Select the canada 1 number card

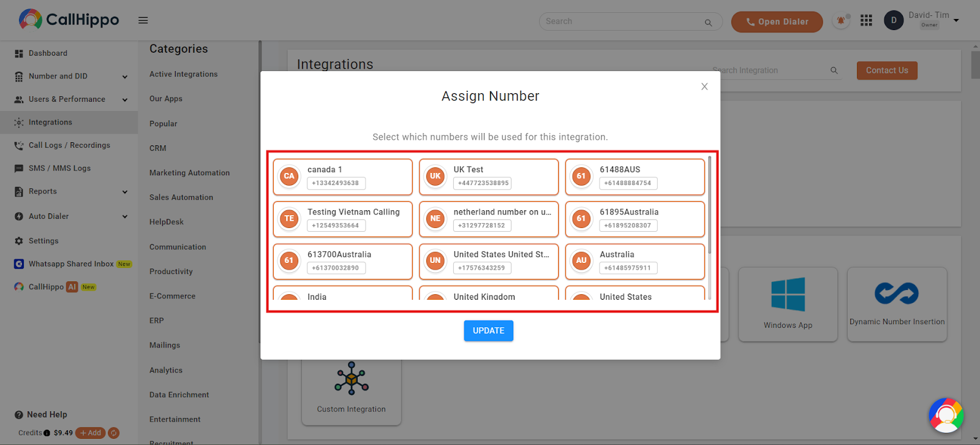coord(343,177)
